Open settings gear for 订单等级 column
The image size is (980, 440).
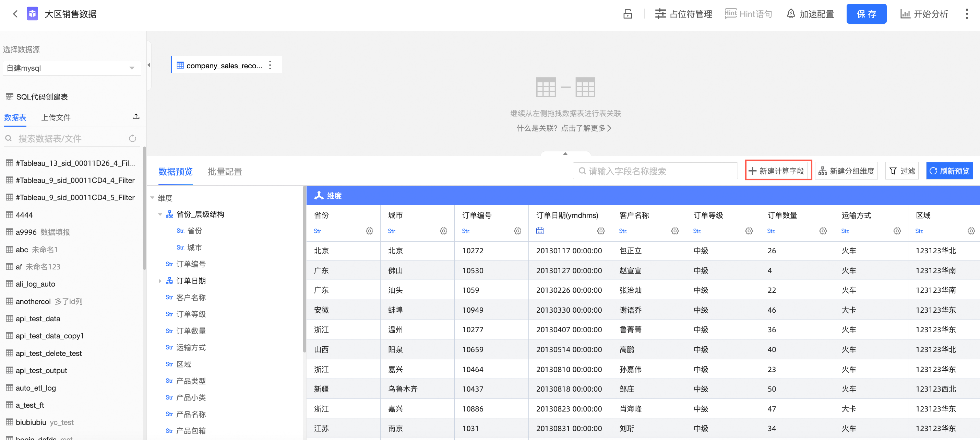click(749, 231)
